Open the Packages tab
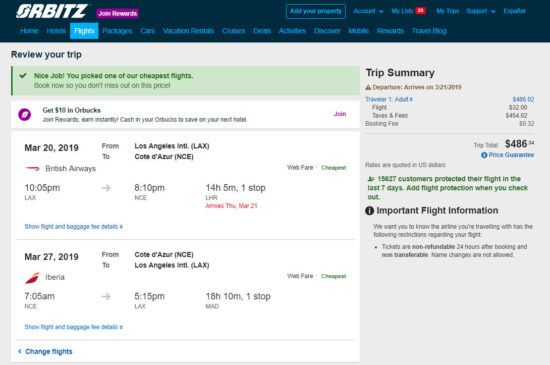The width and height of the screenshot is (550, 365). pos(117,31)
